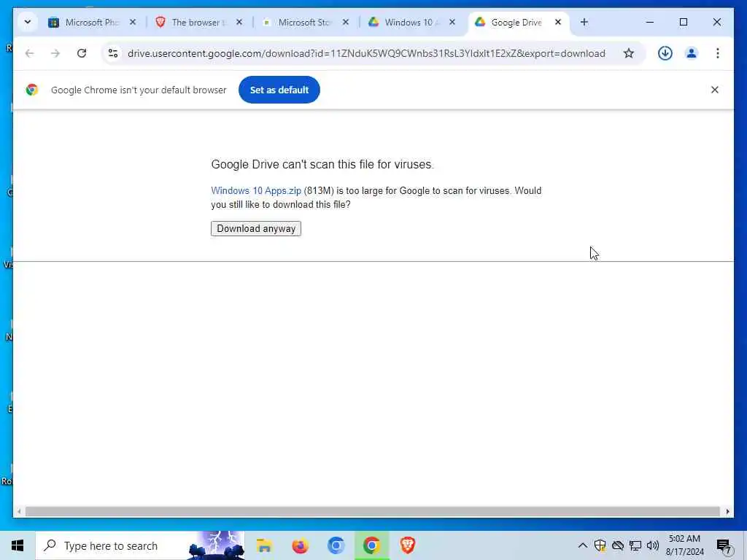
Task: Open the Chrome profile icon
Action: (692, 53)
